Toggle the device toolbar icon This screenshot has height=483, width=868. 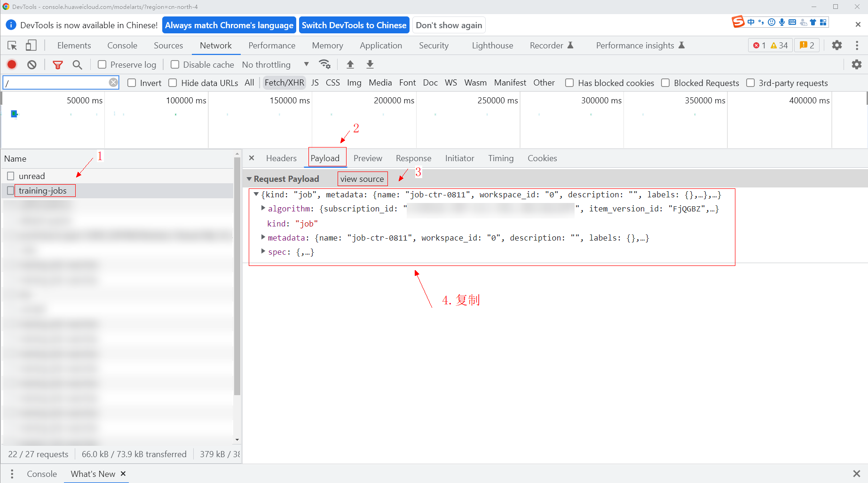(31, 46)
